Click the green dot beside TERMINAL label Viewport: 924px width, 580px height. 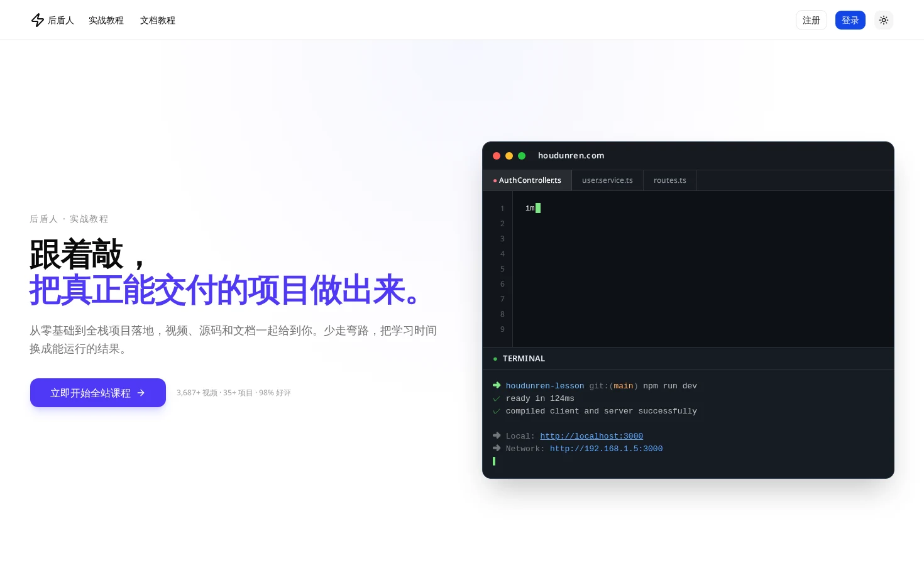click(495, 359)
